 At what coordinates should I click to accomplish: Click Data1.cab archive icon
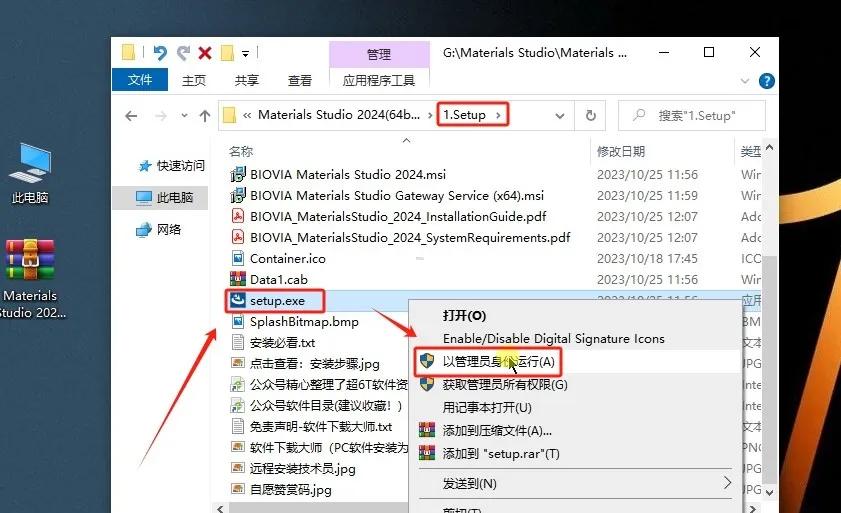(238, 280)
